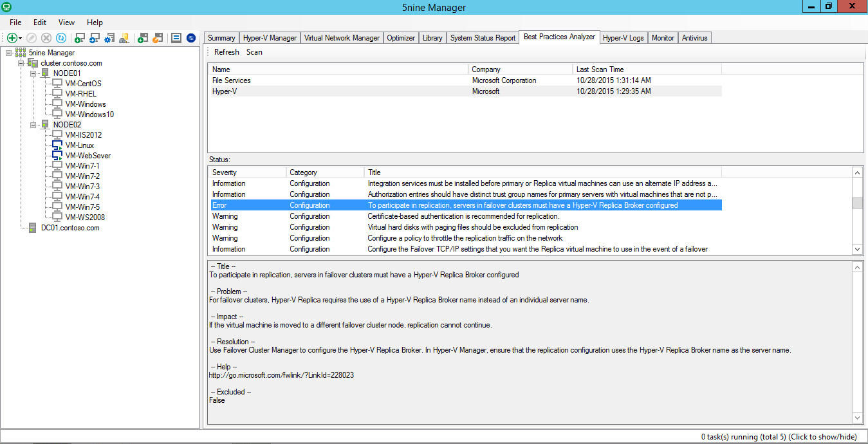Click the yellow cylinder with toolbox icon
The height and width of the screenshot is (444, 868).
124,38
